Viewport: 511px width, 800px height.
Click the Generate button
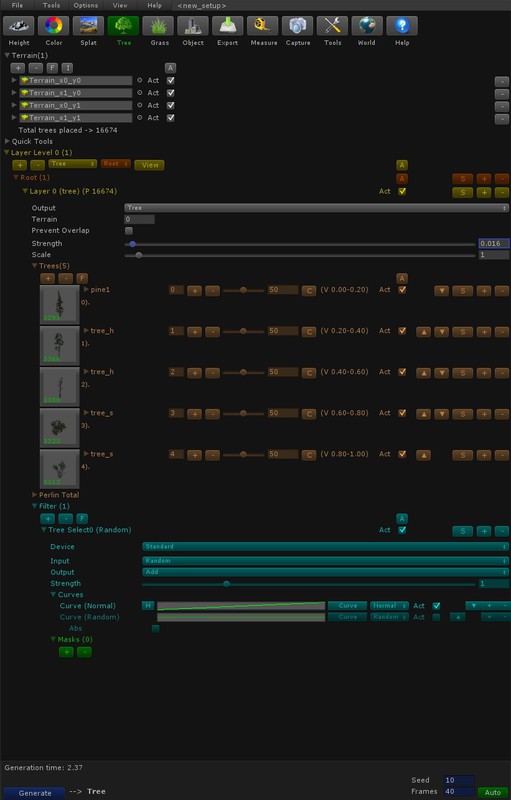point(35,793)
